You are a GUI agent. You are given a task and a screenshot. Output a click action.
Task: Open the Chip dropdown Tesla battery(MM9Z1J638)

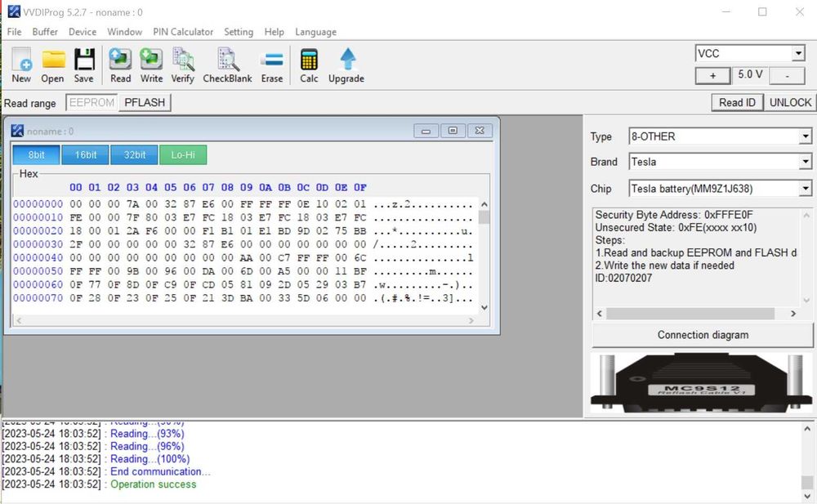806,188
